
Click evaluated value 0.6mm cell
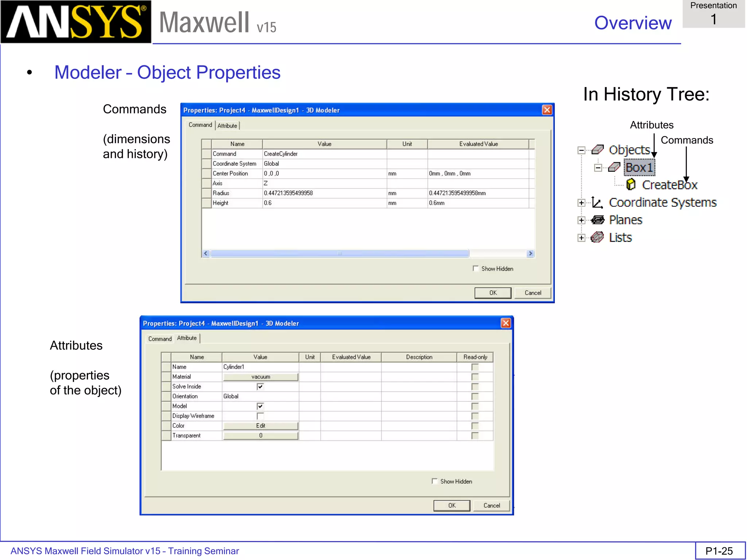point(478,203)
